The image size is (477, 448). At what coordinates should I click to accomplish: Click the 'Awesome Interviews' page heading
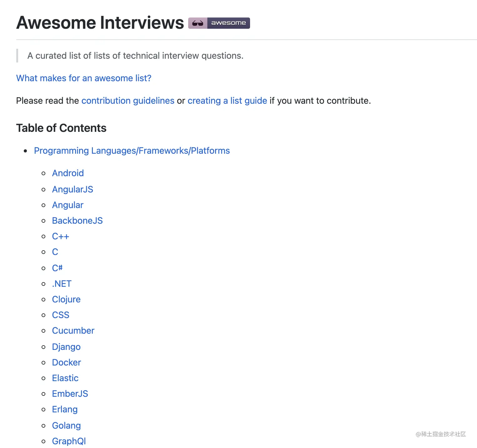(x=100, y=23)
